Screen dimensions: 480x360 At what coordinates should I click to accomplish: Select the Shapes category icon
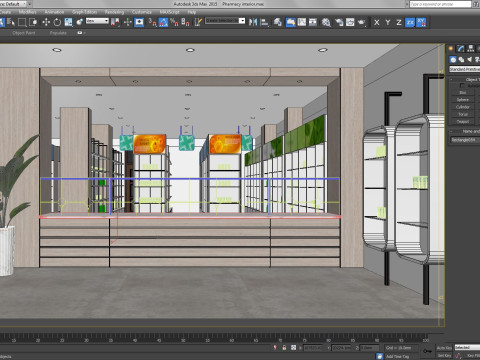(x=461, y=60)
